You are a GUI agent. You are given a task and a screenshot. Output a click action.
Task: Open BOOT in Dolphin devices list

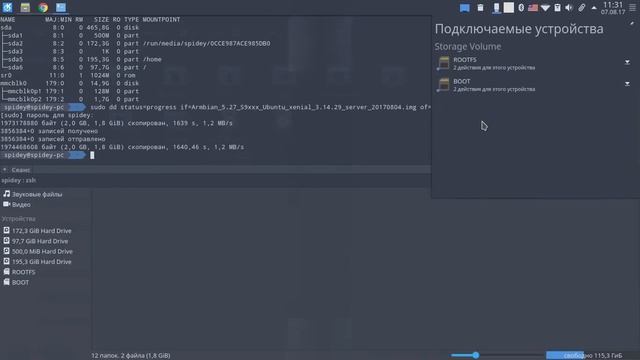tap(16, 282)
